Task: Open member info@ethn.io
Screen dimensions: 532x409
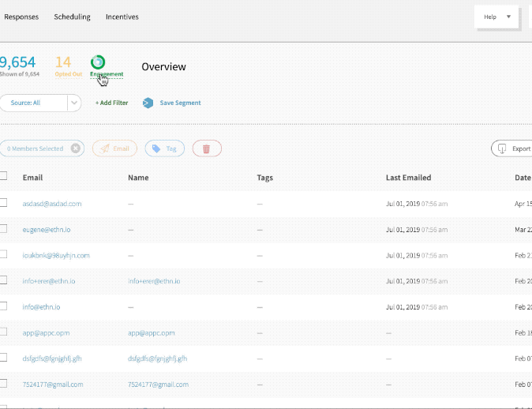Action: click(41, 307)
